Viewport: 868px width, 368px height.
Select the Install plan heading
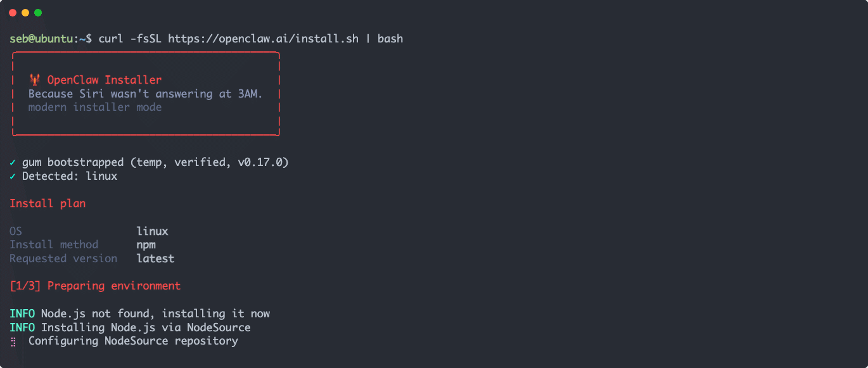[48, 203]
